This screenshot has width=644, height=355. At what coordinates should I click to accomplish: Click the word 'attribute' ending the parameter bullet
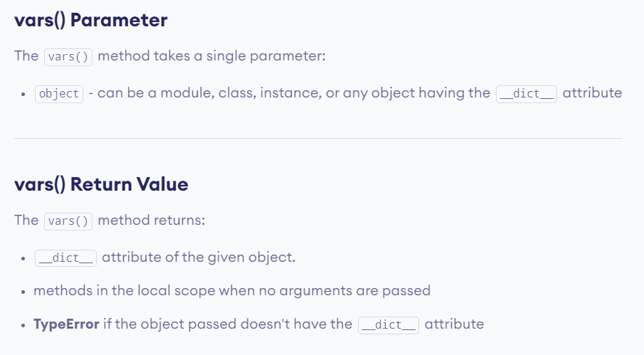(592, 93)
